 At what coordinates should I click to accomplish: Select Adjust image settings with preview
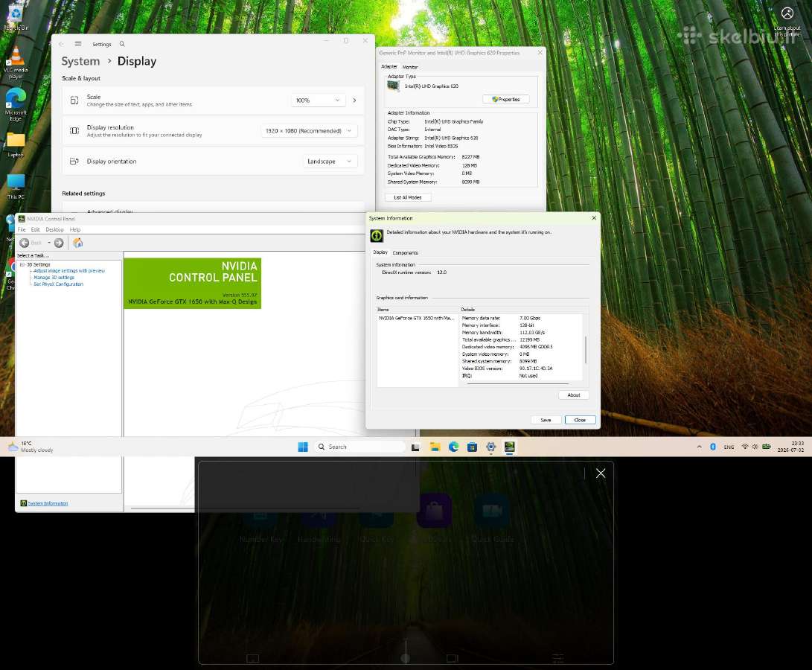point(69,270)
